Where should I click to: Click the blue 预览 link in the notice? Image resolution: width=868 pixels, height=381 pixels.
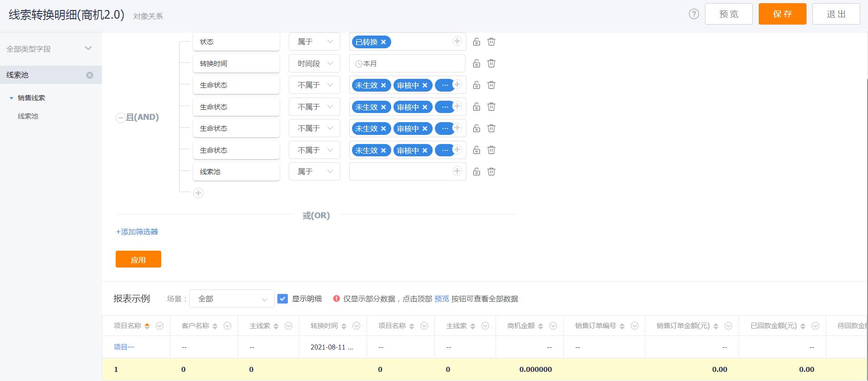[442, 299]
